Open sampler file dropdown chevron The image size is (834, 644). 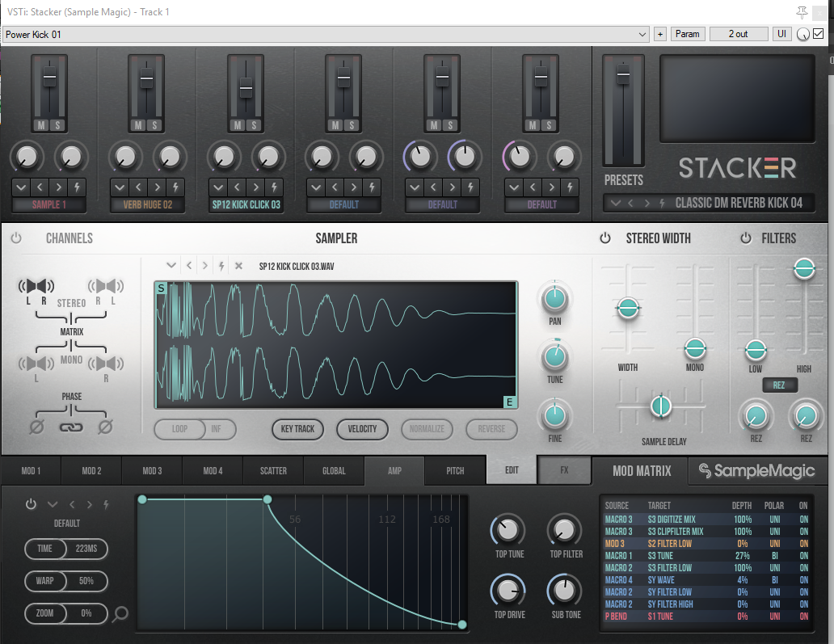pos(171,265)
